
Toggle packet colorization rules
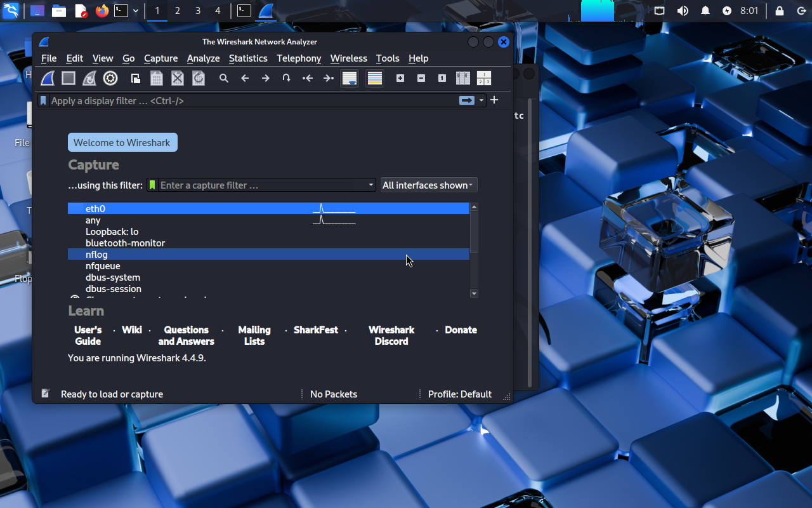[375, 78]
